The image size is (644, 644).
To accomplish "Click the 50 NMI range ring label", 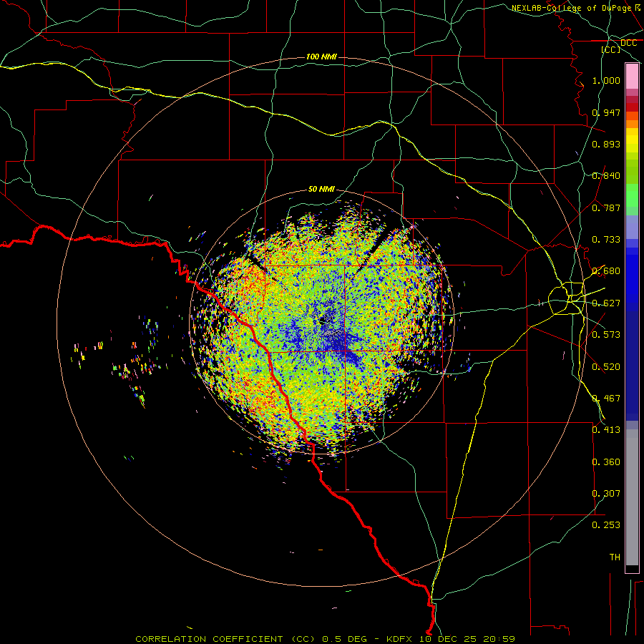I will (x=321, y=189).
